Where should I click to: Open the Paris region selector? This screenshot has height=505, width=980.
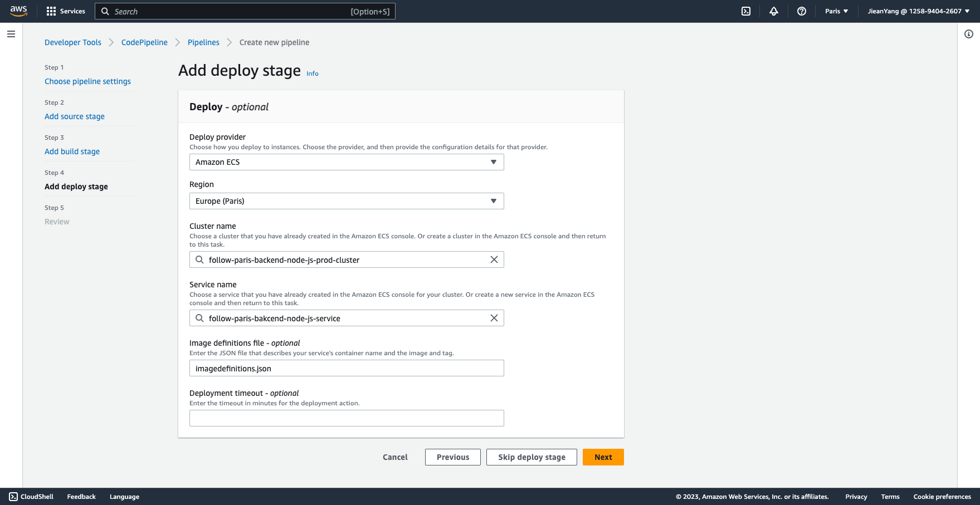point(836,11)
